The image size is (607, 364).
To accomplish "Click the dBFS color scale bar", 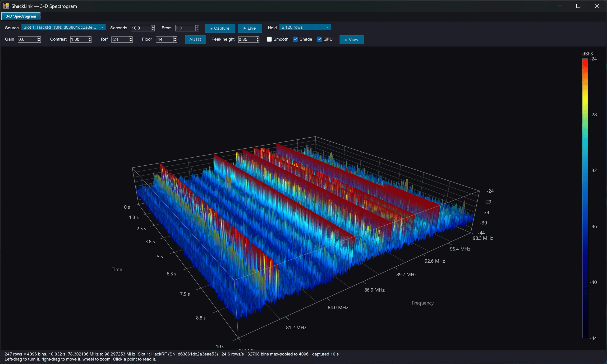I will [x=585, y=198].
